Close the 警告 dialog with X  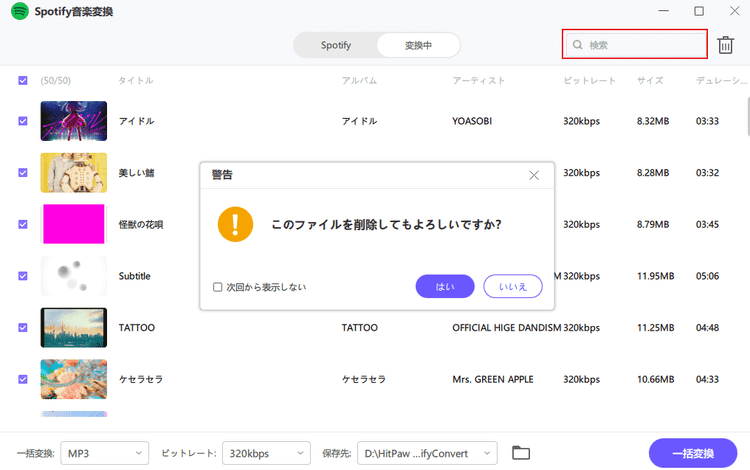(x=534, y=175)
